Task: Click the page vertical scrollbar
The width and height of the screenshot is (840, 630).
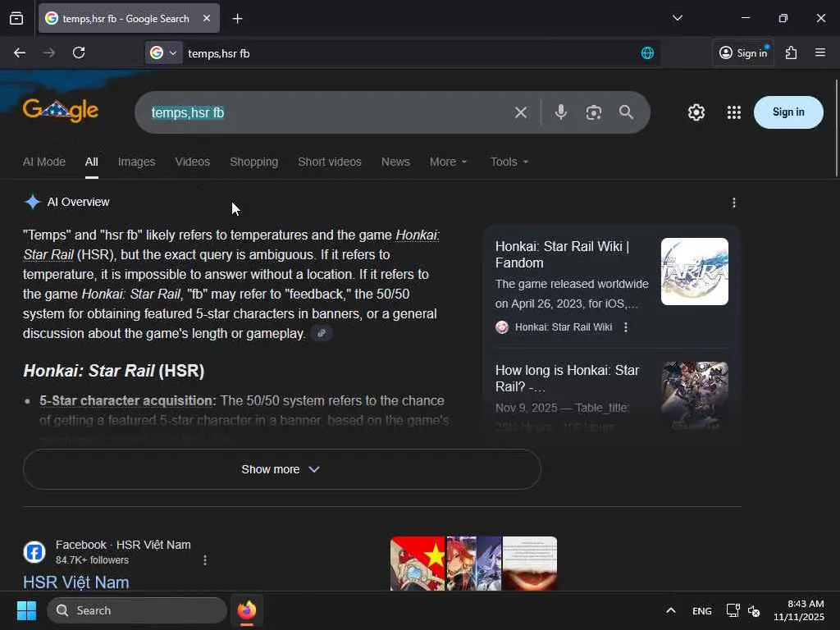Action: [x=837, y=129]
